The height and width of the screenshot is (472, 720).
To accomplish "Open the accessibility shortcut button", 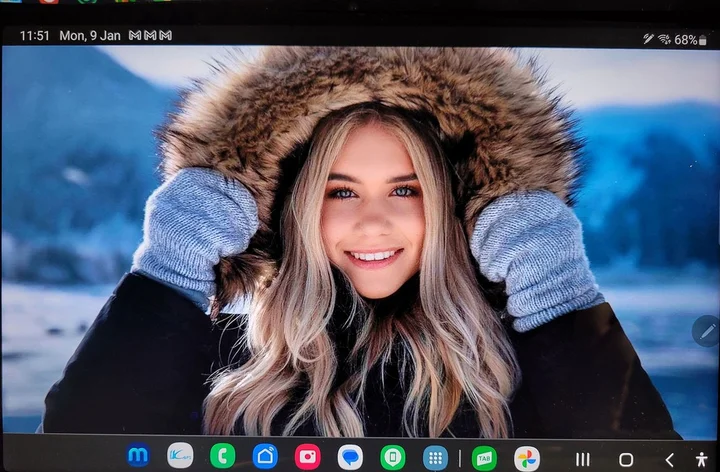I will (x=701, y=459).
